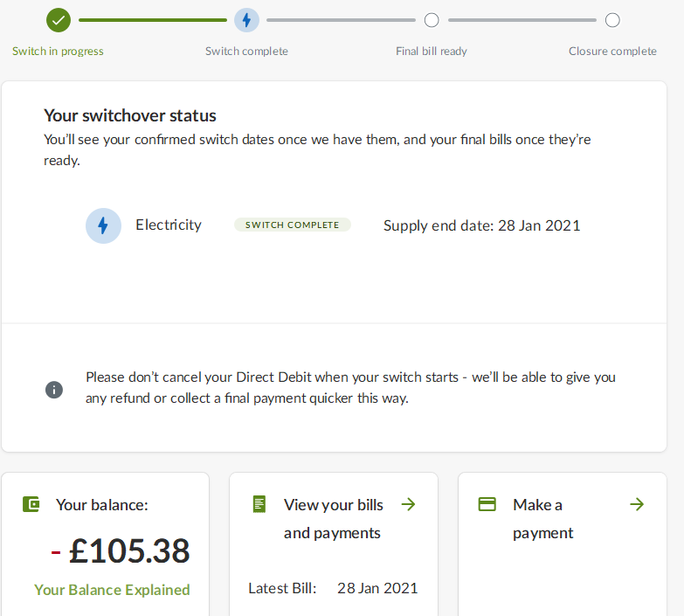Image resolution: width=684 pixels, height=616 pixels.
Task: Click the Closure complete step circle
Action: coord(612,20)
